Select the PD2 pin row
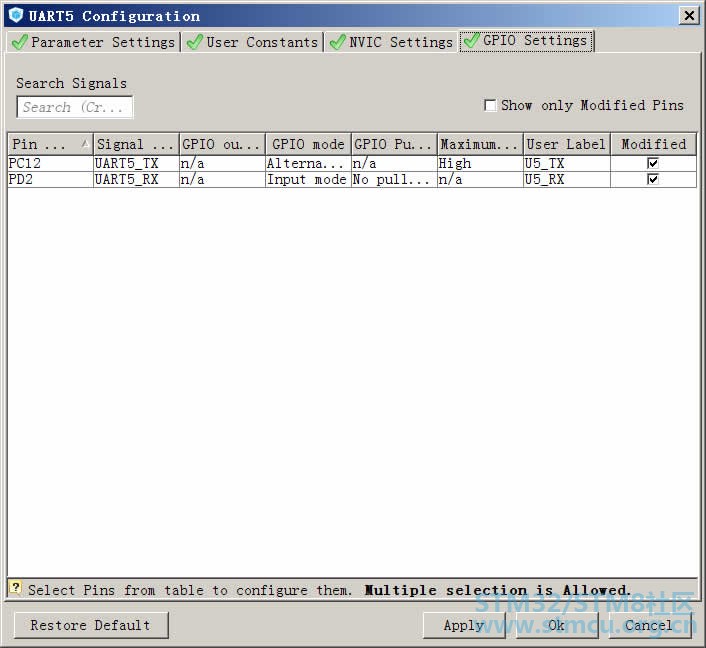 (352, 179)
